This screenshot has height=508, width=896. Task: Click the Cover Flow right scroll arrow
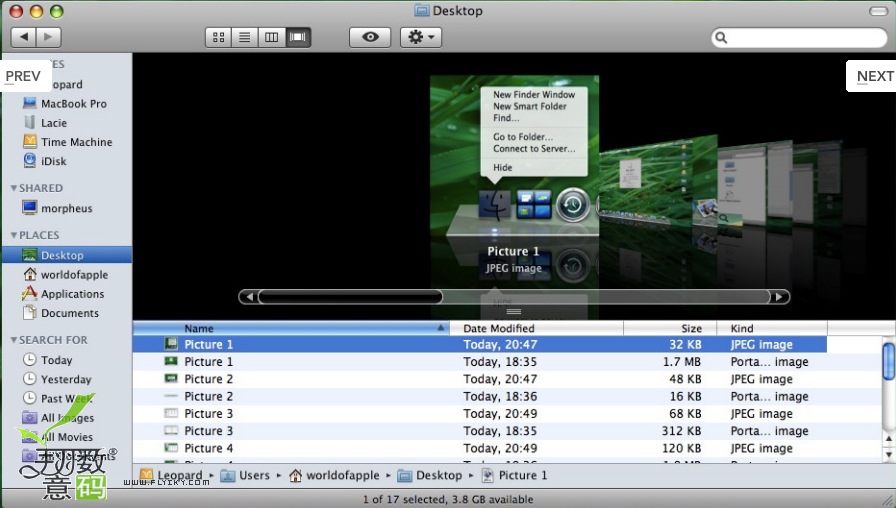779,297
